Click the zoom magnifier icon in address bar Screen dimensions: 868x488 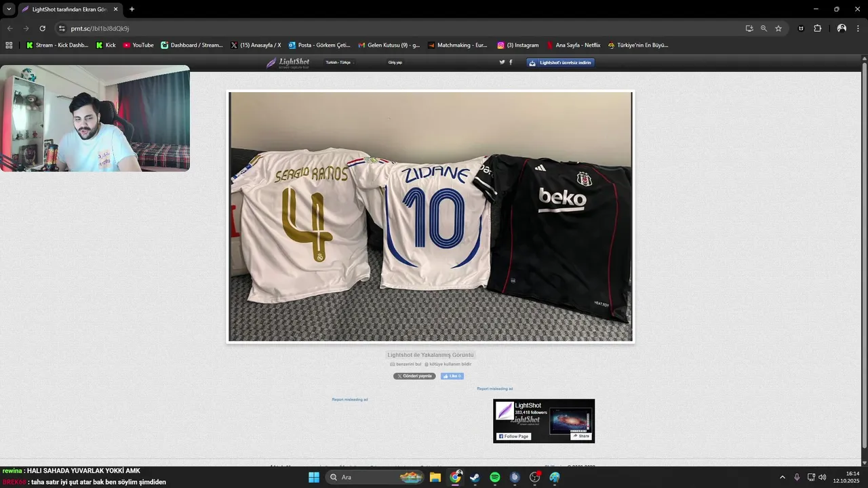(764, 28)
